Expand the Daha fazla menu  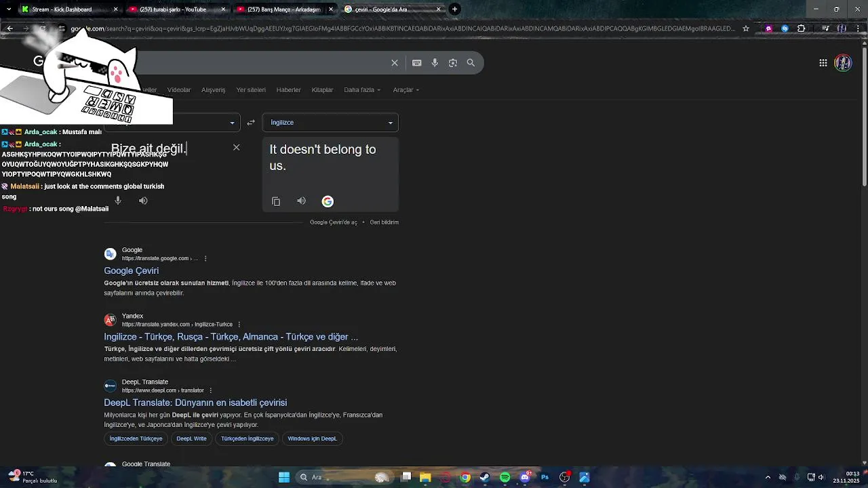[362, 90]
